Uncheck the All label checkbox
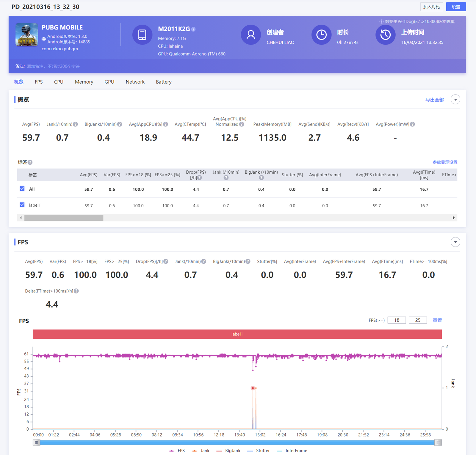 click(x=22, y=189)
